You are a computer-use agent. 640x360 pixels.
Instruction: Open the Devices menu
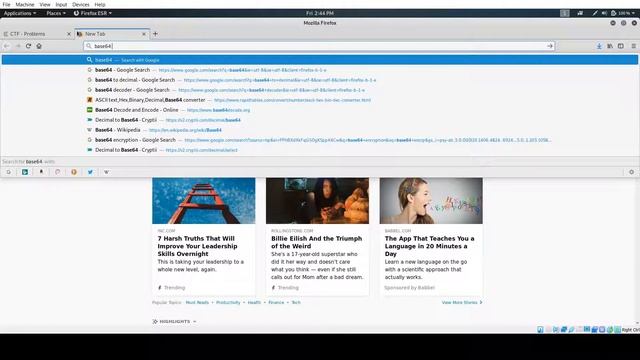pyautogui.click(x=80, y=4)
